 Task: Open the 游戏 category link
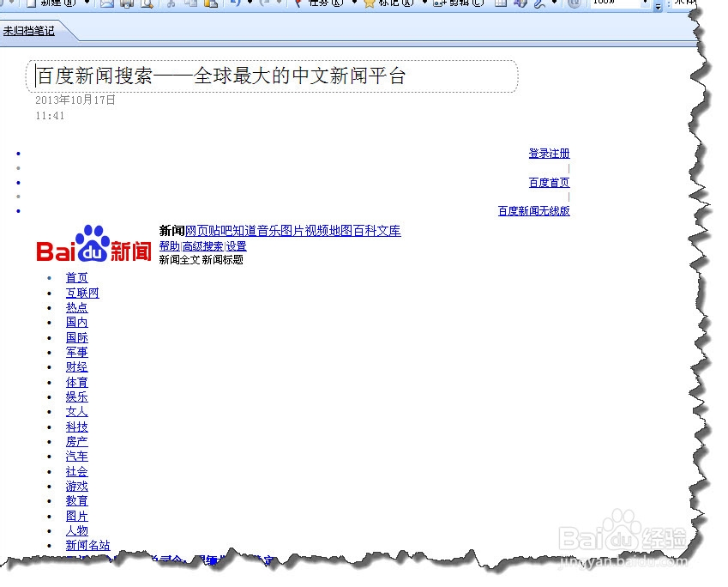click(76, 486)
